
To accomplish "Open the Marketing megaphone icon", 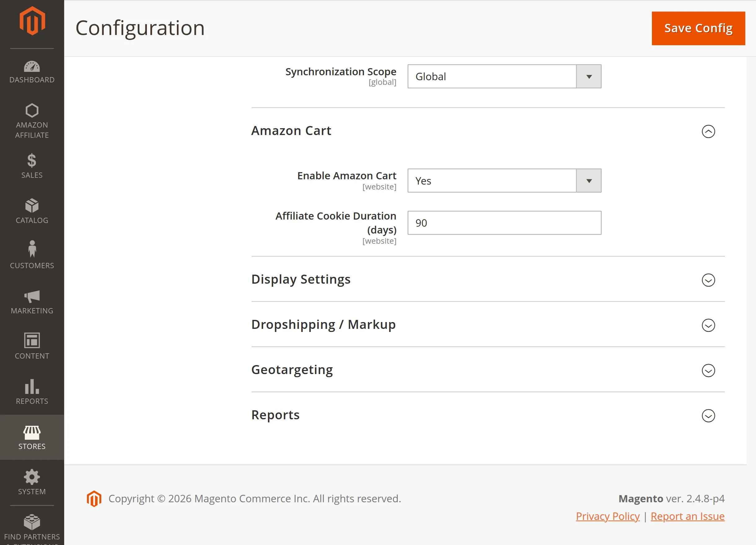I will 32,296.
